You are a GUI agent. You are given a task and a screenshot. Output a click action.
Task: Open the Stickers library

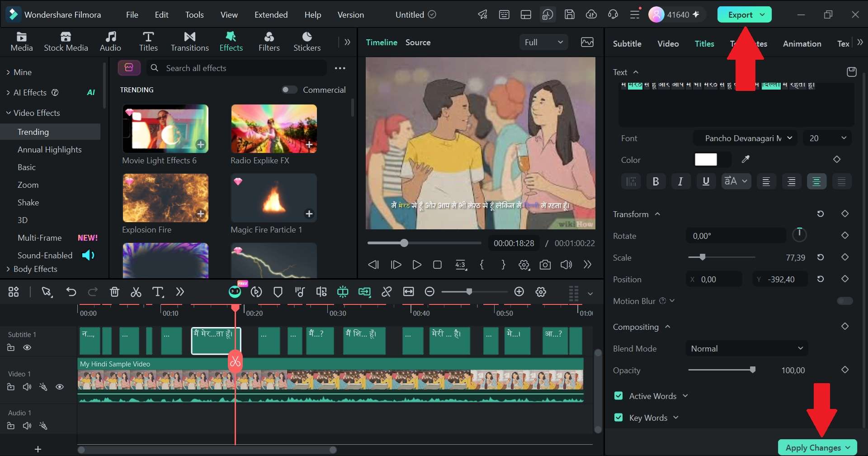pos(307,41)
